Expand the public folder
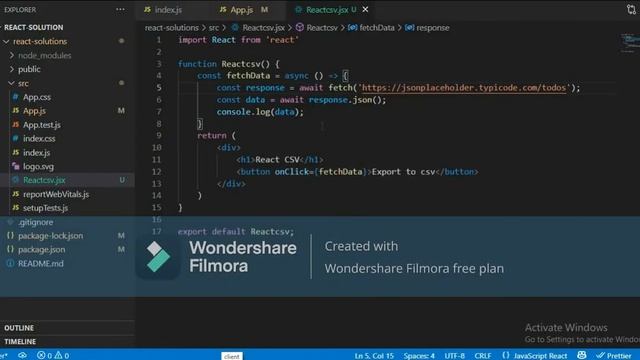This screenshot has height=360, width=640. [x=29, y=69]
